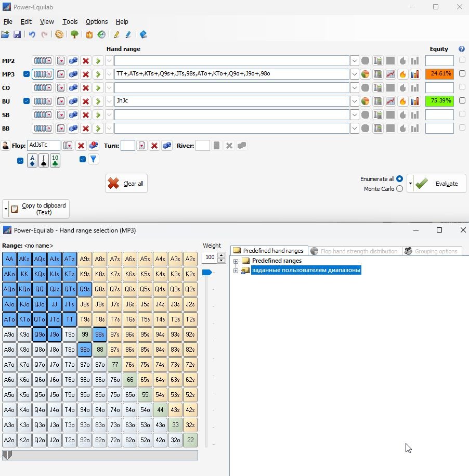469x476 pixels.
Task: Click single card icon in MP2 row
Action: (x=61, y=61)
